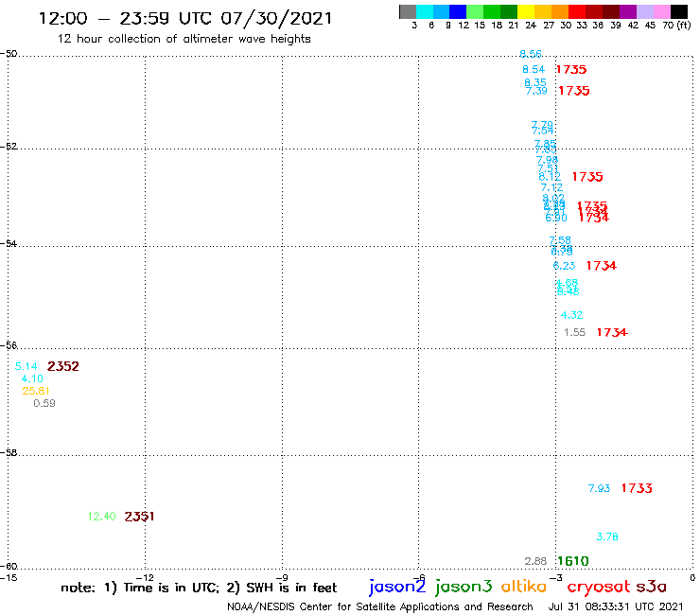Click the wave height value 7.39

pos(536,91)
